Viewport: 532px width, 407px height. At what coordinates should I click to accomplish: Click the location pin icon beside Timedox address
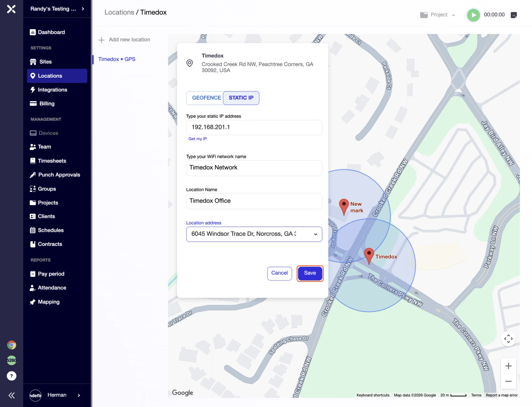click(x=190, y=63)
